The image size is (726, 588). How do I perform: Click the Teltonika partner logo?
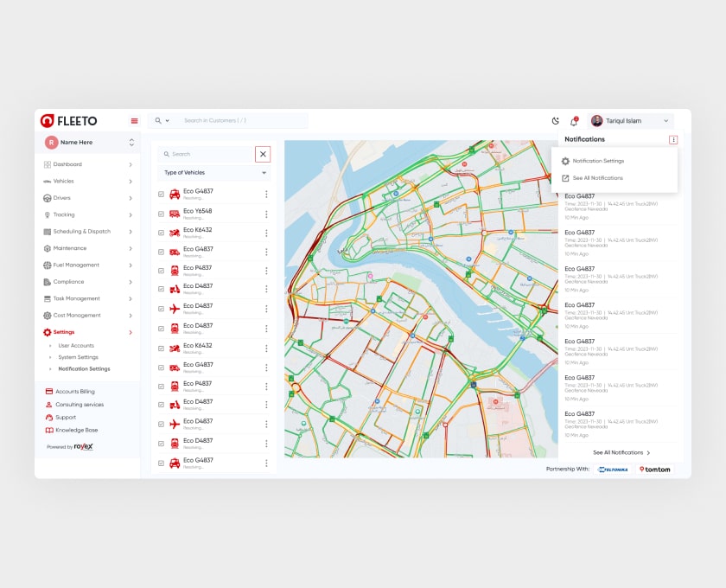coord(613,470)
